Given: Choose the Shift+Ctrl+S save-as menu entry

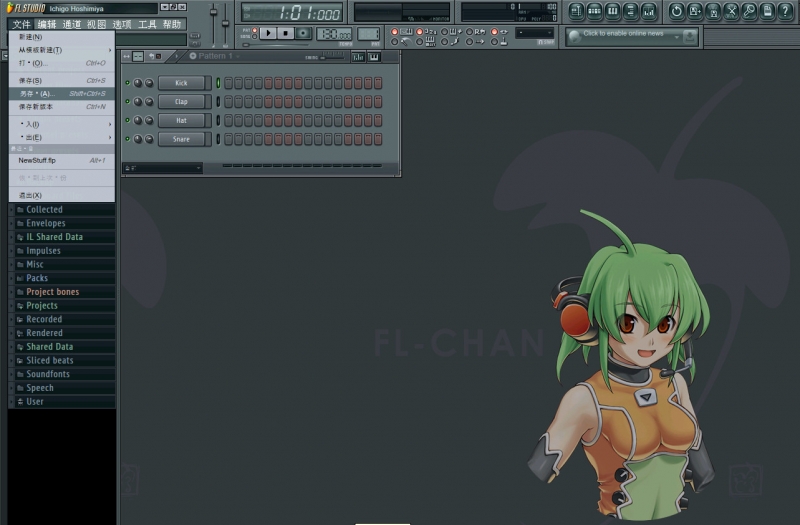Looking at the screenshot, I should point(62,94).
